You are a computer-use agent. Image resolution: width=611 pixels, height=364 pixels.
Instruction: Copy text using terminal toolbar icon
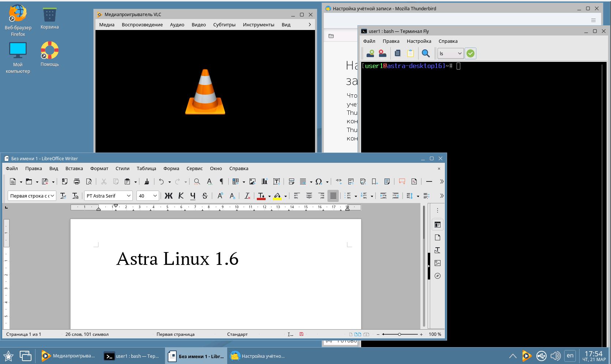[x=397, y=53]
